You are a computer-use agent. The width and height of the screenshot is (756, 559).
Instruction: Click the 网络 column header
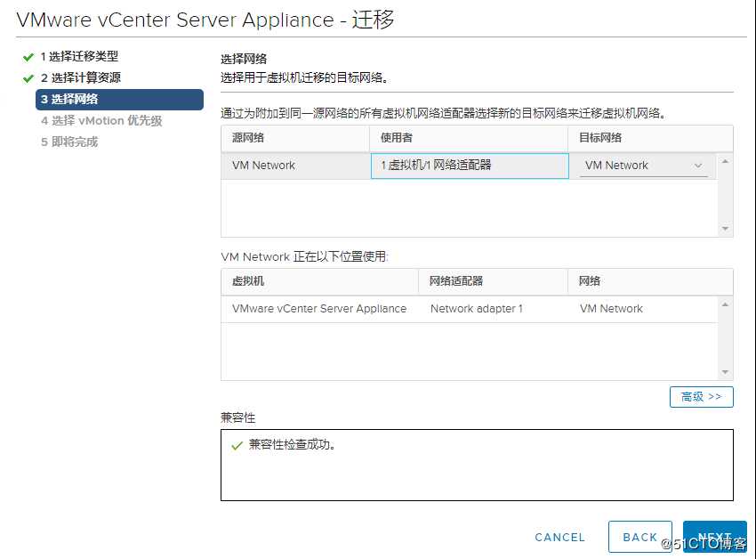click(x=650, y=281)
